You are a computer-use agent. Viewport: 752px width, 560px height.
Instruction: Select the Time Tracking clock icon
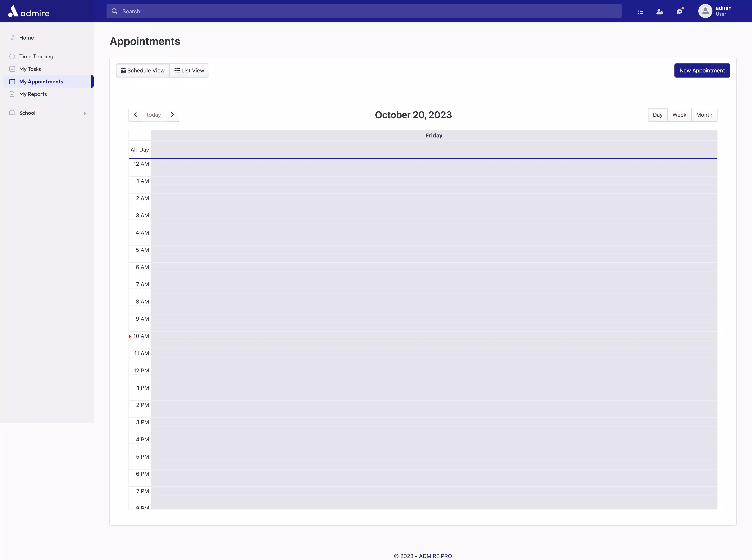tap(12, 56)
